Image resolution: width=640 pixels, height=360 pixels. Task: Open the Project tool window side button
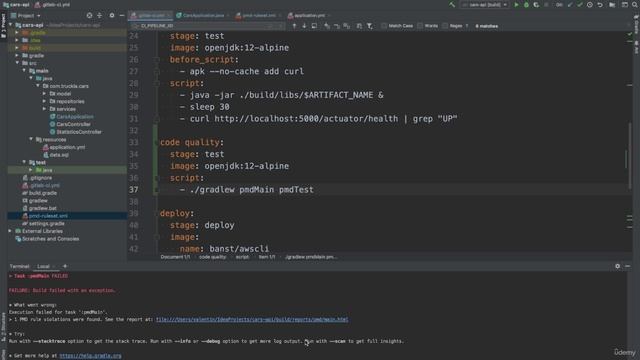[x=3, y=27]
